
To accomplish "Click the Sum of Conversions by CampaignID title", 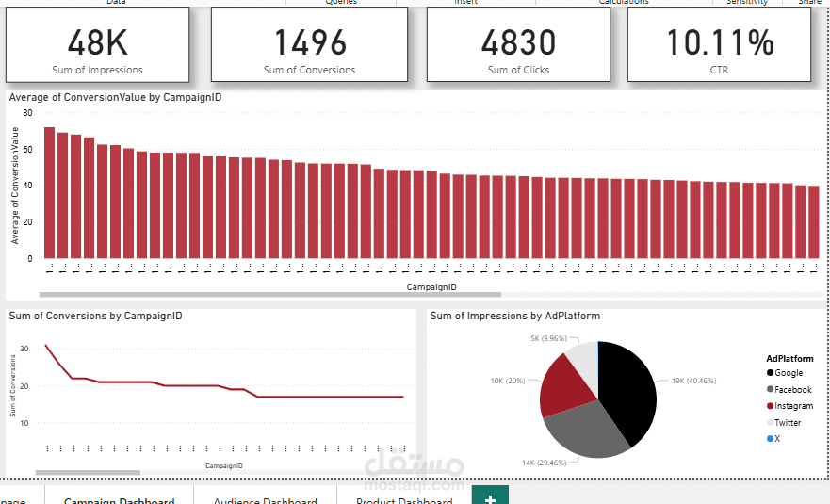I will click(x=95, y=316).
